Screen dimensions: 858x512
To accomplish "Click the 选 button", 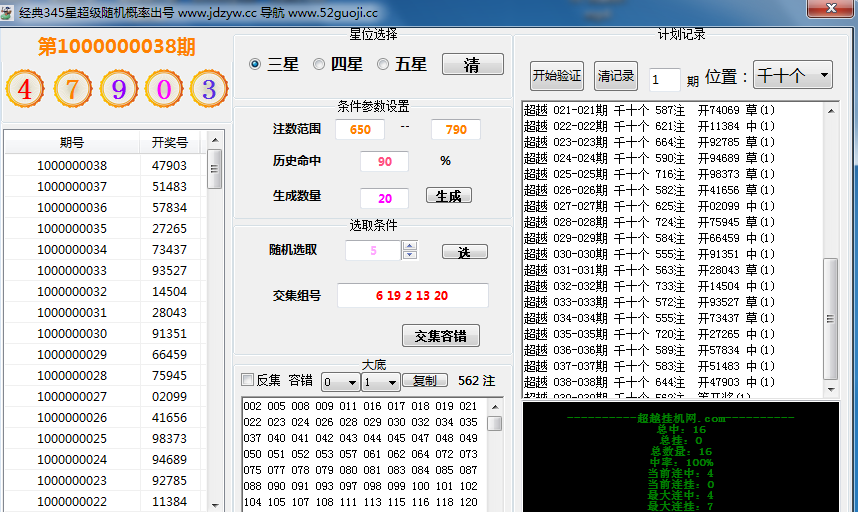I will click(x=465, y=252).
